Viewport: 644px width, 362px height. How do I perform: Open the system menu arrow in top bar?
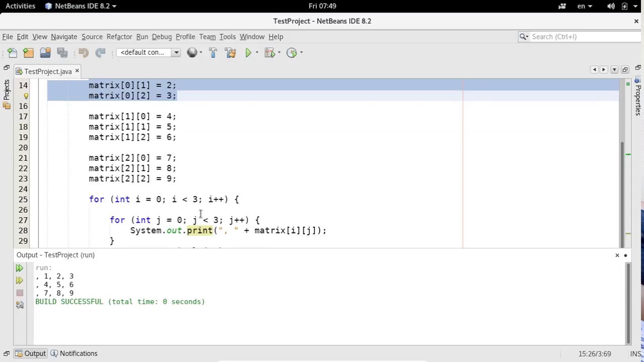(x=636, y=6)
